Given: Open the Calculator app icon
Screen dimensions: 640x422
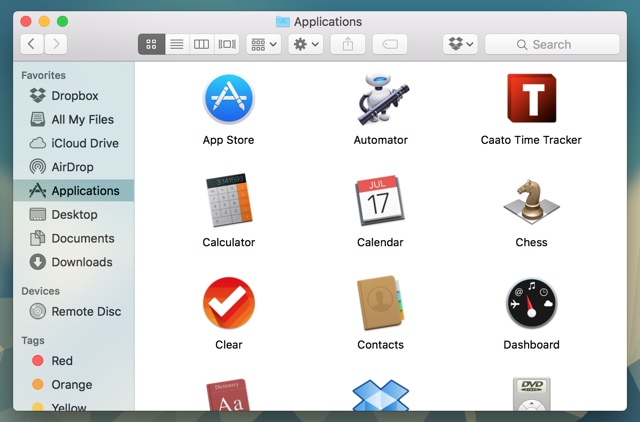Looking at the screenshot, I should pyautogui.click(x=229, y=200).
